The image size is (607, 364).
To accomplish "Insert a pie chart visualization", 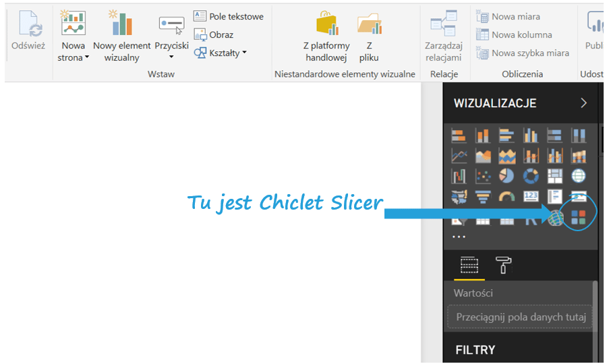I will (x=507, y=176).
